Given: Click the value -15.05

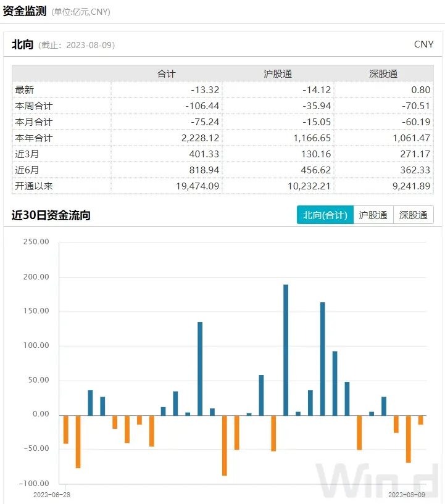Looking at the screenshot, I should coord(317,122).
